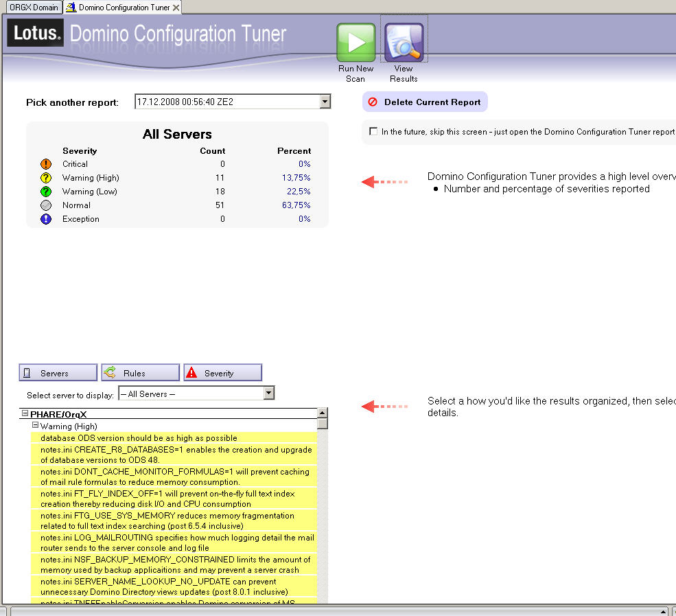Enable skip this screen in future checkbox

tap(373, 131)
